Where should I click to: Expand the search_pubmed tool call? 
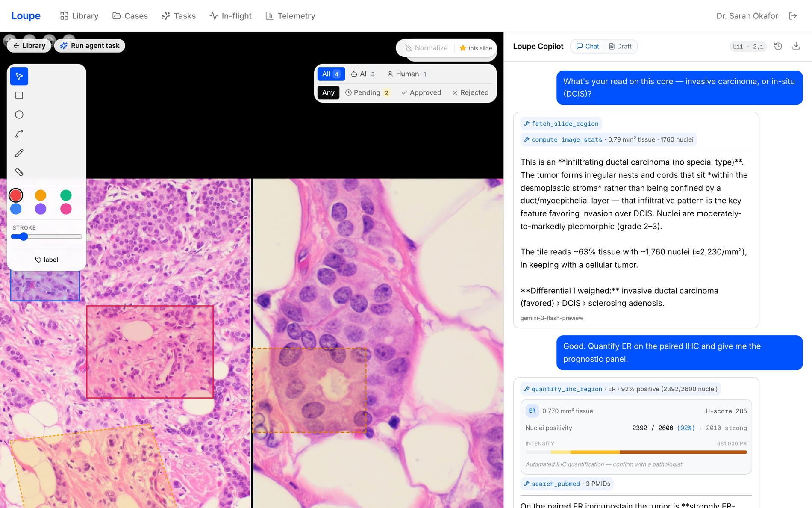567,484
